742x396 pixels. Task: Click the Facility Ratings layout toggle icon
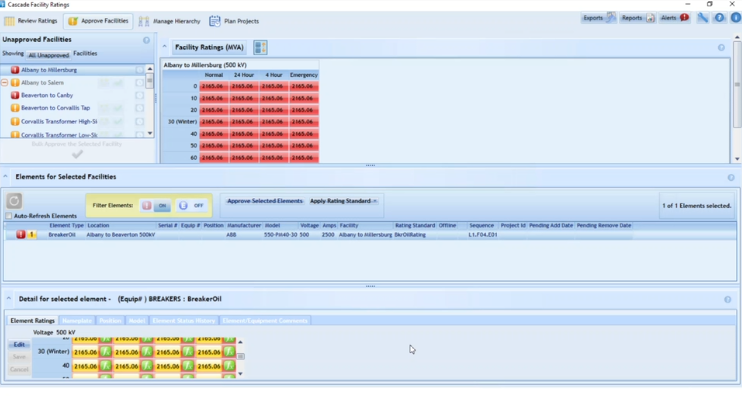(x=260, y=47)
